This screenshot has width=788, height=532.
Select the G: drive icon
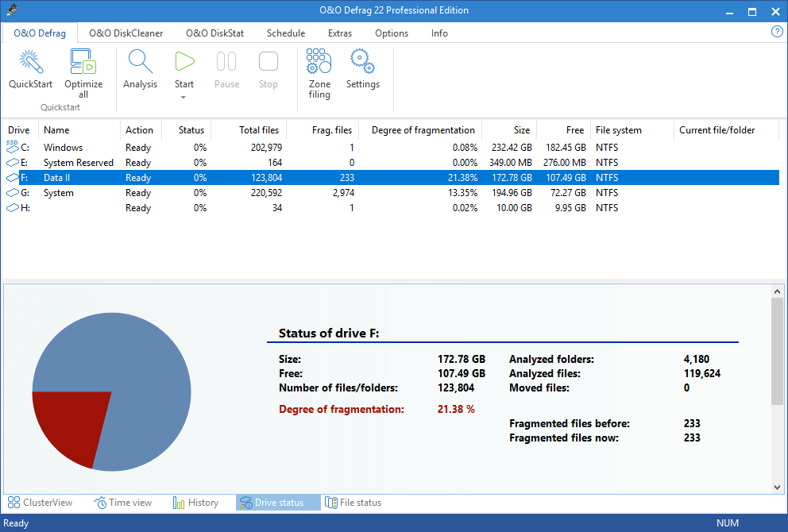tap(13, 192)
